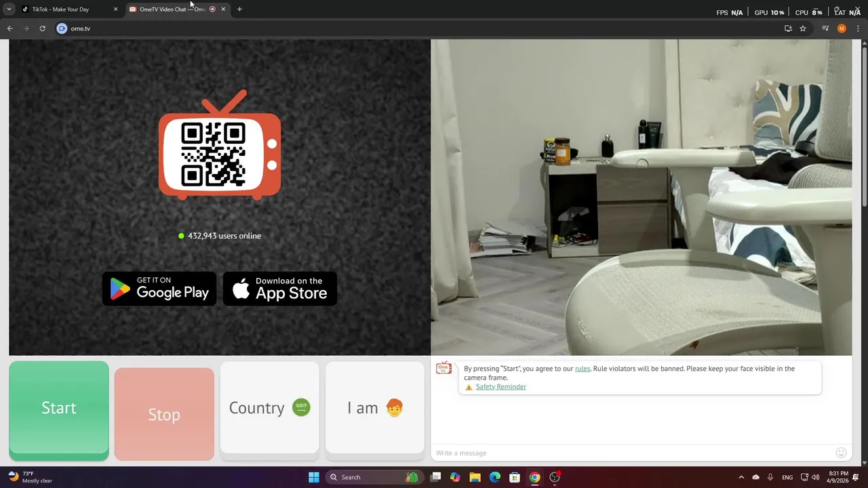Open OBS Studio from the taskbar
868x488 pixels.
point(555,477)
